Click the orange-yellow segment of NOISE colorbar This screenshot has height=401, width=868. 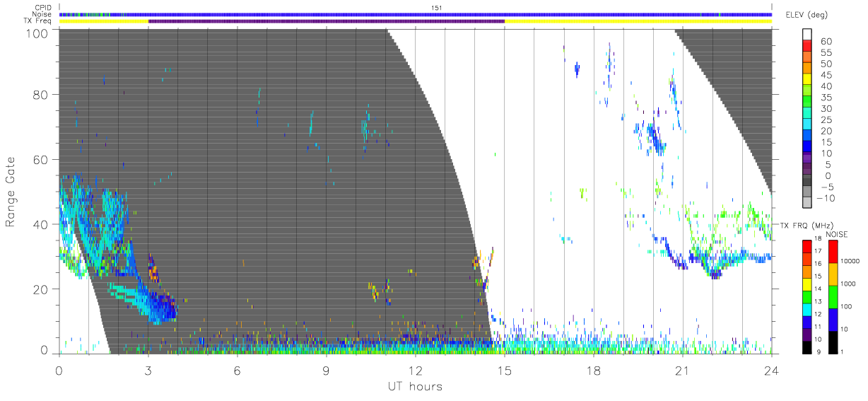pyautogui.click(x=833, y=274)
